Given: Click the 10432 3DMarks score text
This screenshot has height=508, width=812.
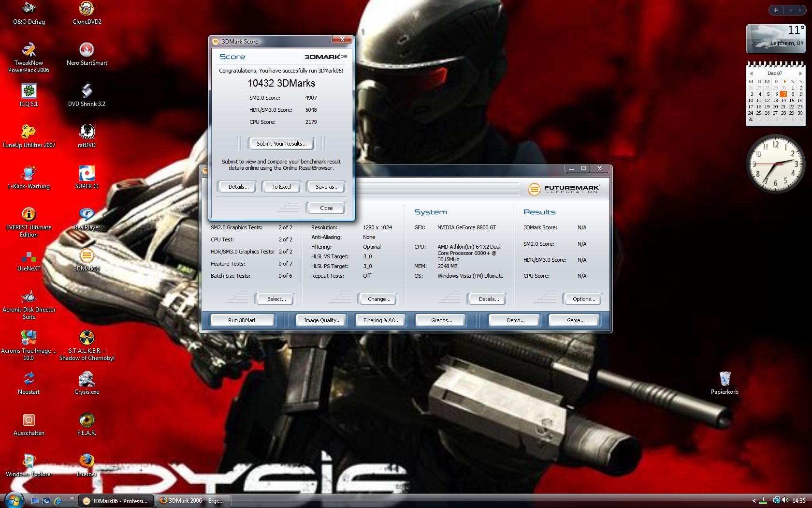Looking at the screenshot, I should tap(281, 83).
